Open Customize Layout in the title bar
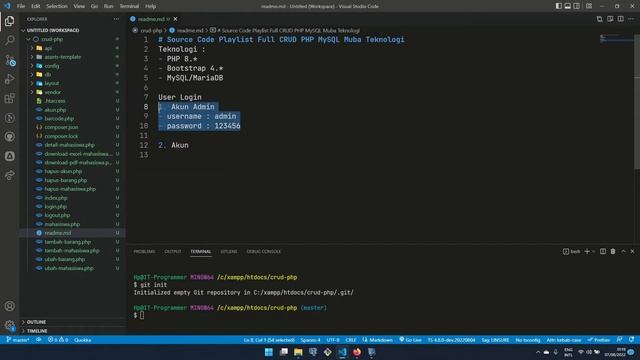Viewport: 640px width, 360px height. pyautogui.click(x=589, y=6)
